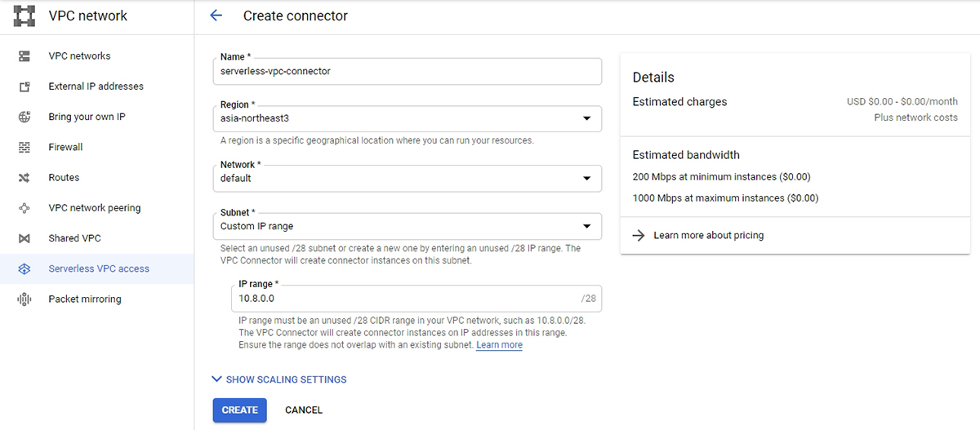Open Learn more link under IP range
Viewport: 980px width, 430px height.
[x=499, y=345]
